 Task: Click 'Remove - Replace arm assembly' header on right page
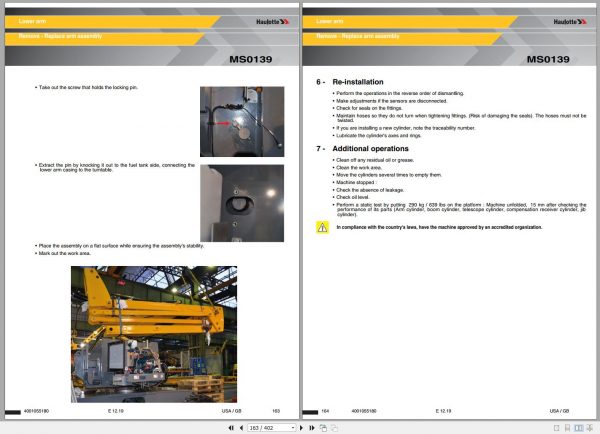pyautogui.click(x=357, y=36)
